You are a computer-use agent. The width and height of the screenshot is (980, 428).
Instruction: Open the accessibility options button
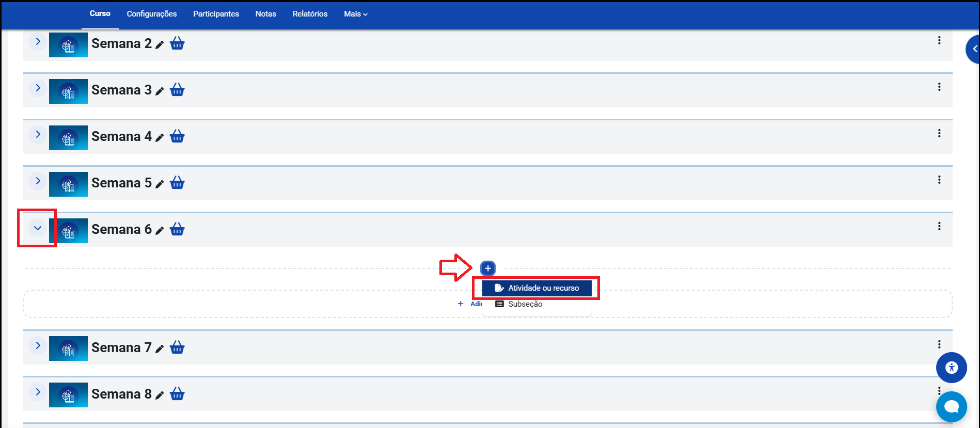[x=951, y=368]
